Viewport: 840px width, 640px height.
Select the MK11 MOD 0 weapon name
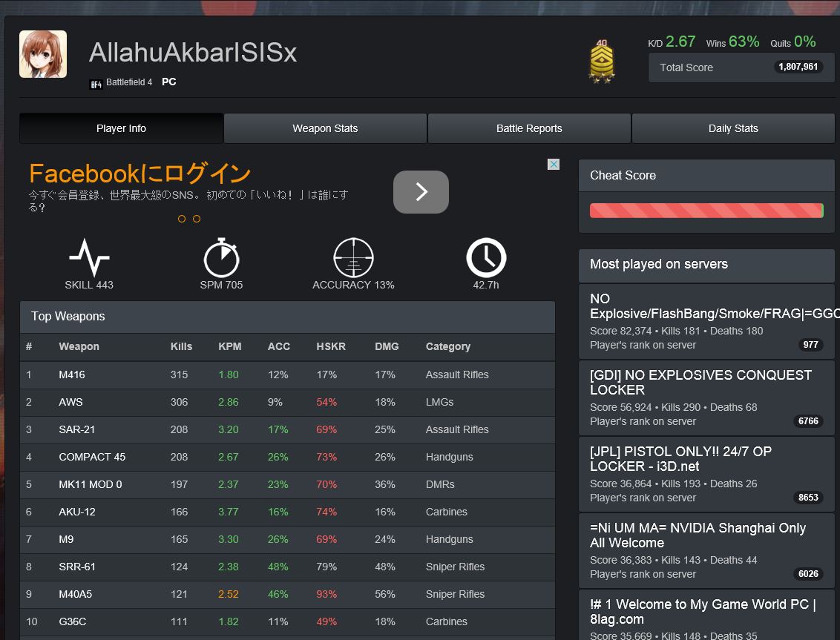90,484
